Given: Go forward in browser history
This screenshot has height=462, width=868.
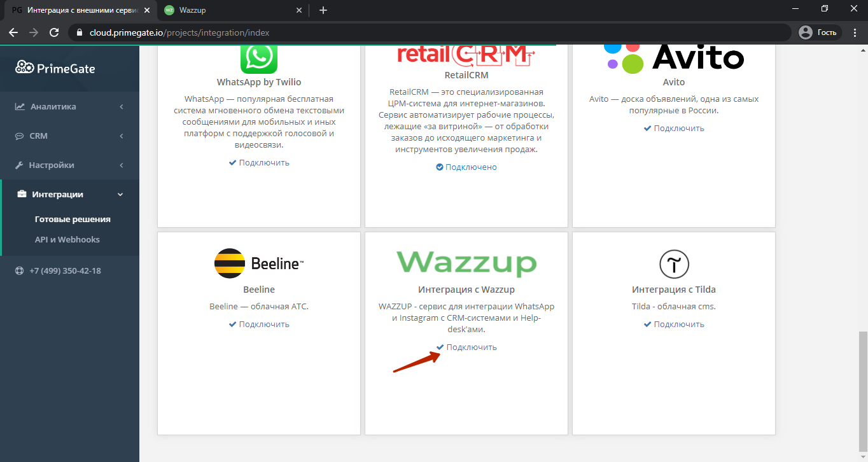Looking at the screenshot, I should [x=34, y=32].
